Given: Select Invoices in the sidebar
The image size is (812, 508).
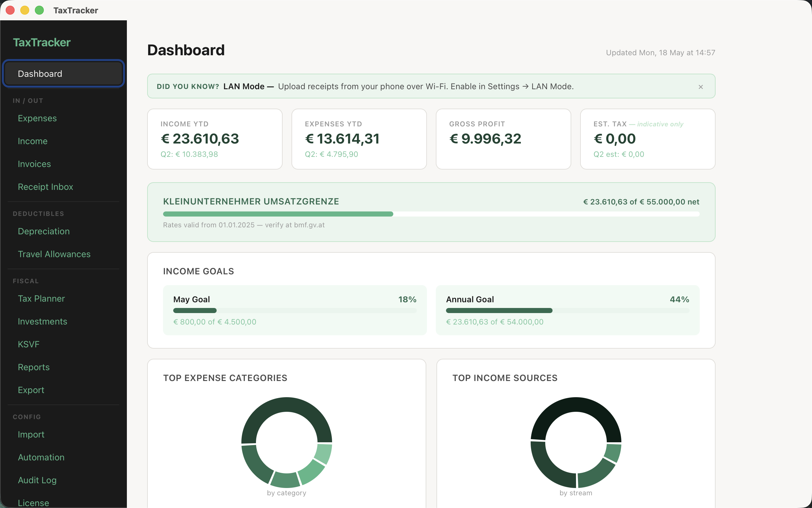Looking at the screenshot, I should [x=34, y=164].
